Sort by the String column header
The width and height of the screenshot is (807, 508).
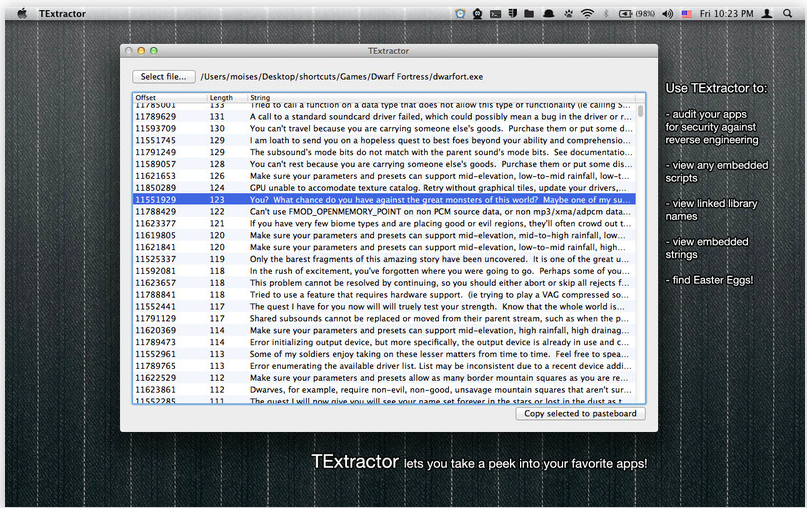(x=441, y=97)
